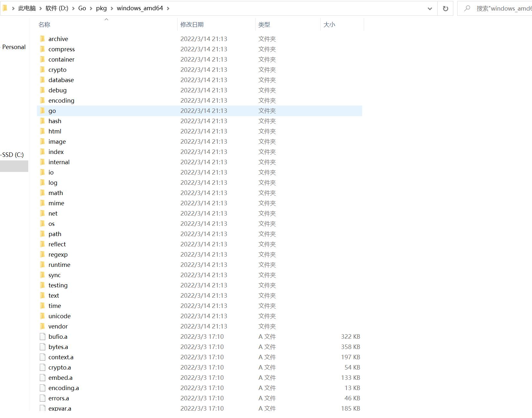The image size is (532, 418).
Task: Select the expvar.a file name
Action: coord(60,408)
